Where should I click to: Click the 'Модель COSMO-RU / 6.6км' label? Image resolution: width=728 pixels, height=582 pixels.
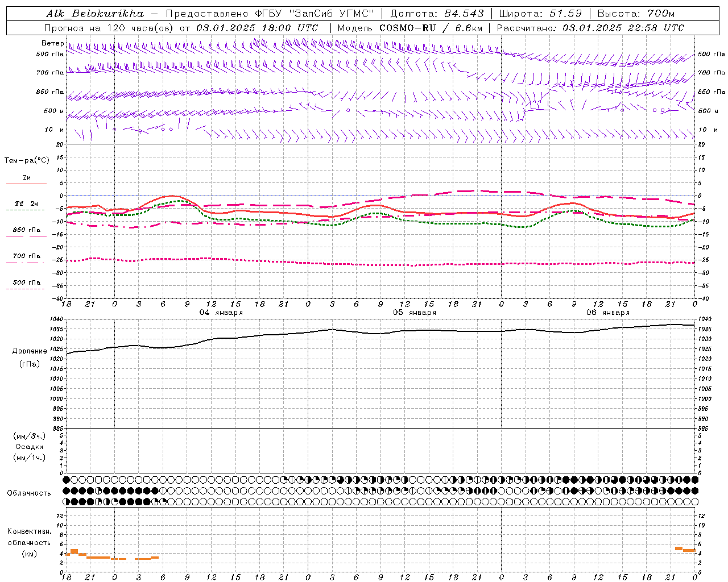(410, 28)
